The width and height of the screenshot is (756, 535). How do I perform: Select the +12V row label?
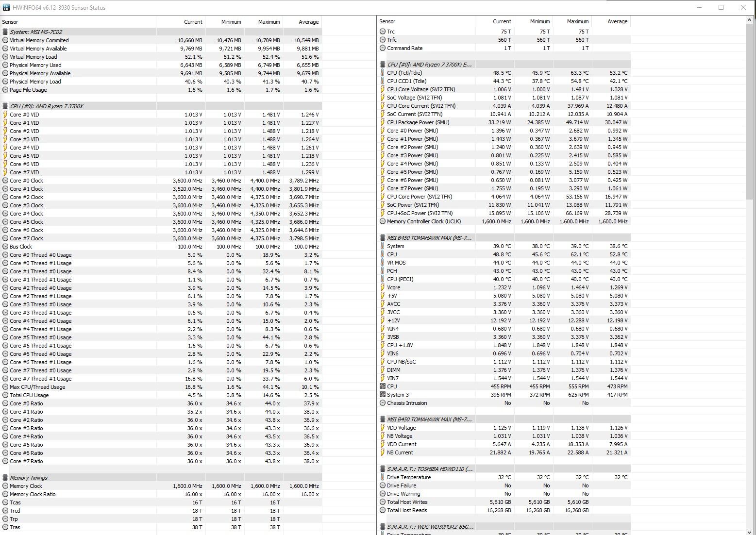click(393, 320)
